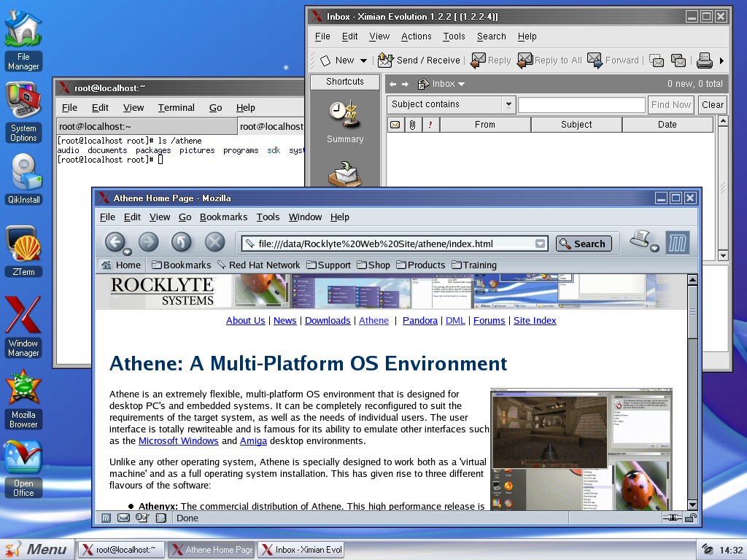Reload the page in Mozilla
The width and height of the screenshot is (747, 560).
coord(182,242)
